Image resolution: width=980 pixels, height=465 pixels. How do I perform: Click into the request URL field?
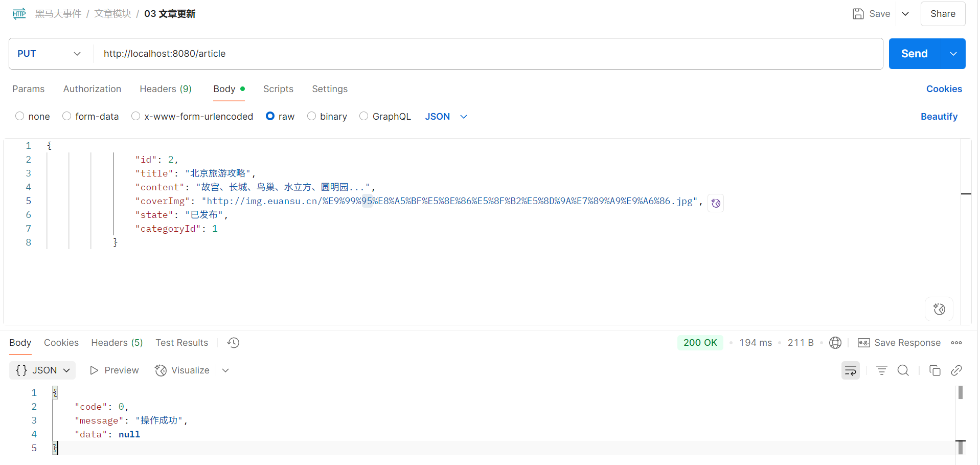tap(486, 54)
